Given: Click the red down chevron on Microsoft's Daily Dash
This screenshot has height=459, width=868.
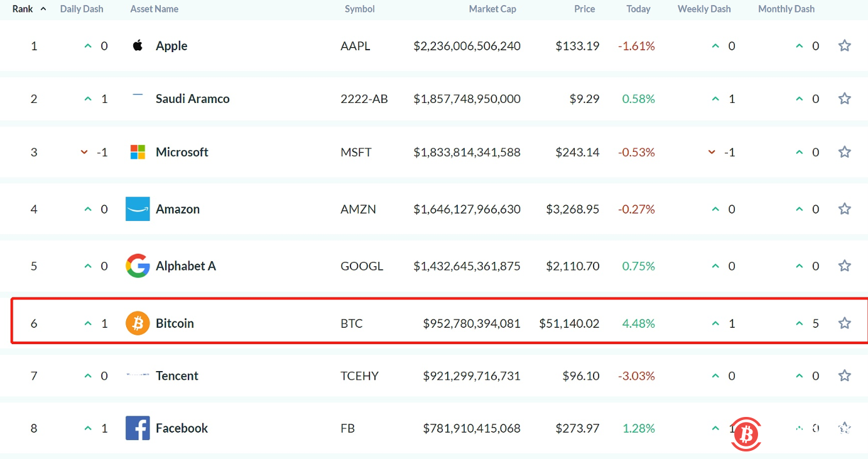Looking at the screenshot, I should (x=84, y=152).
